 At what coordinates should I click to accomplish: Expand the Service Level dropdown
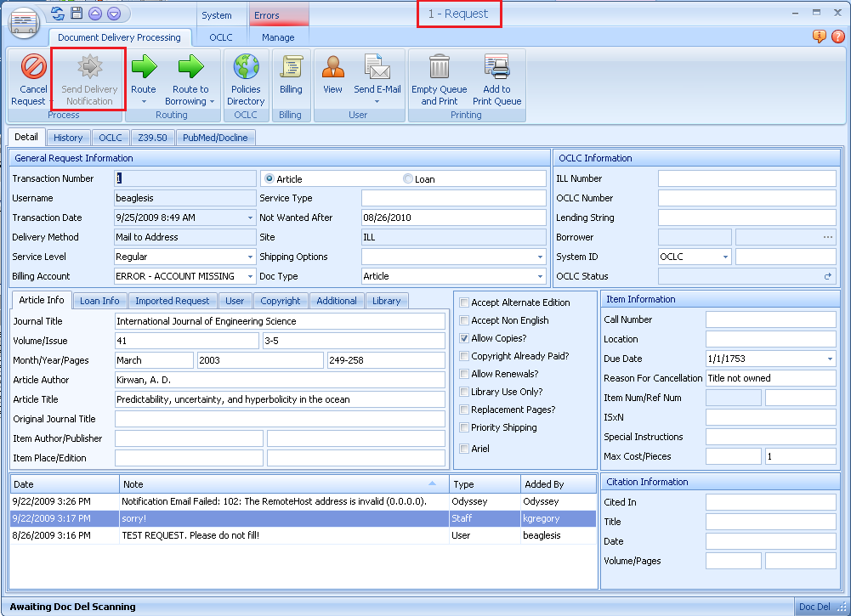point(250,257)
